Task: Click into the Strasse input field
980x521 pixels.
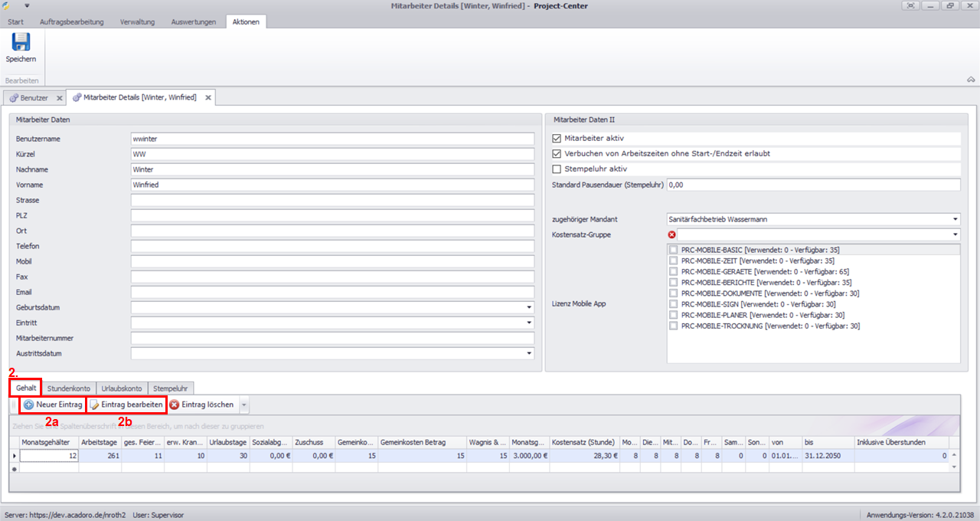Action: 332,200
